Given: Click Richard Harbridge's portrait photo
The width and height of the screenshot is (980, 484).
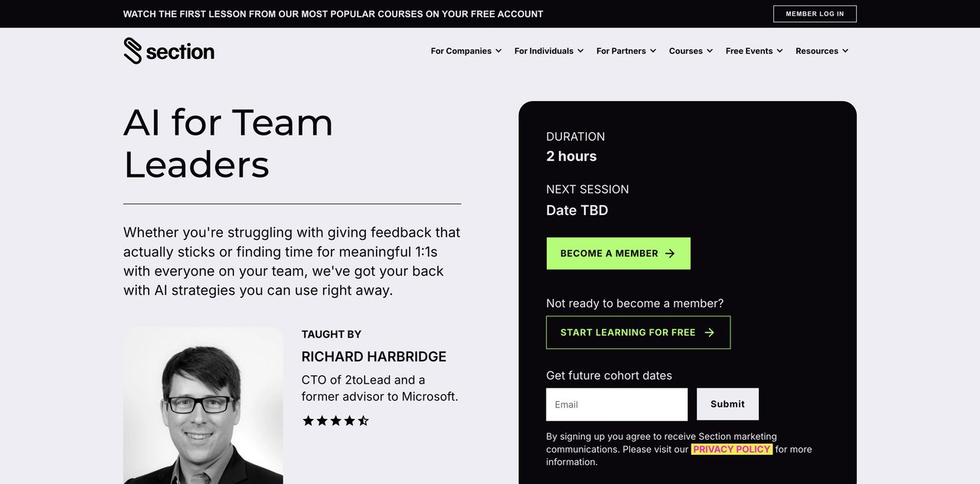Looking at the screenshot, I should click(203, 406).
